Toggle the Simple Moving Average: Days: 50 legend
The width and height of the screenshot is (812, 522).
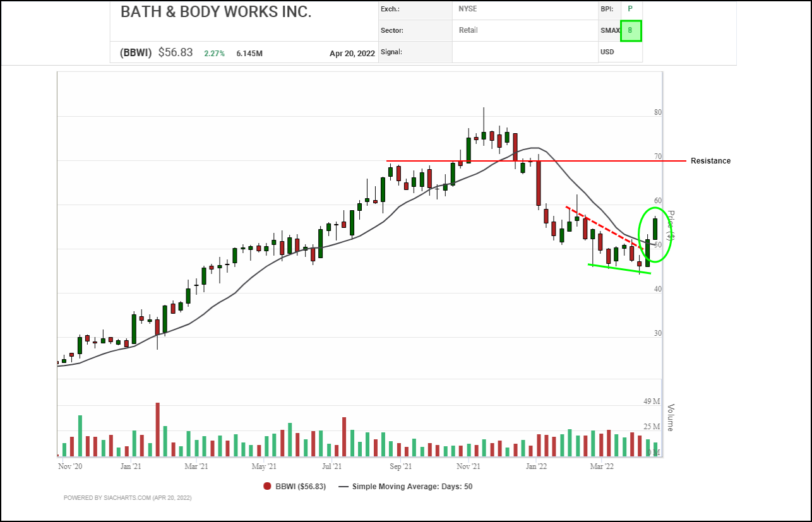[x=412, y=487]
